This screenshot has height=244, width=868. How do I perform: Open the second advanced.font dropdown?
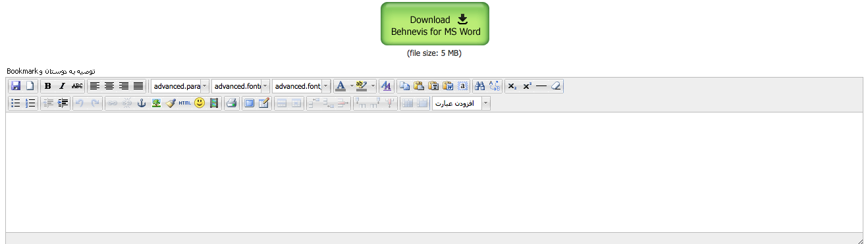click(301, 86)
